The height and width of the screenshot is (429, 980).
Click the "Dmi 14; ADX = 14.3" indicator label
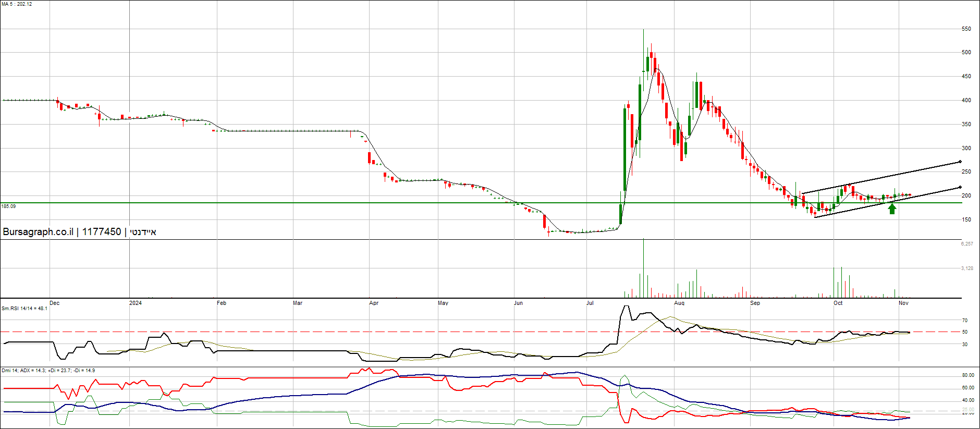(23, 371)
